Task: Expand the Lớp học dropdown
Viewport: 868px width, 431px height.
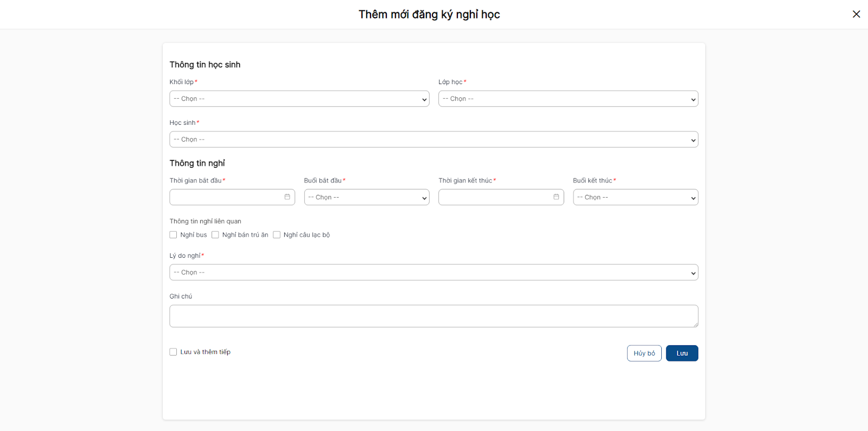Action: click(567, 99)
